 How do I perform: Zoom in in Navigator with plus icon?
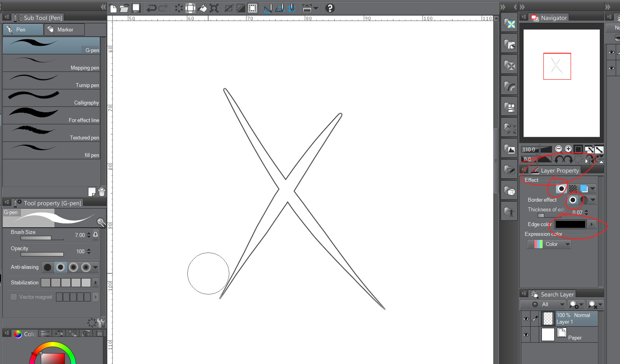[568, 149]
